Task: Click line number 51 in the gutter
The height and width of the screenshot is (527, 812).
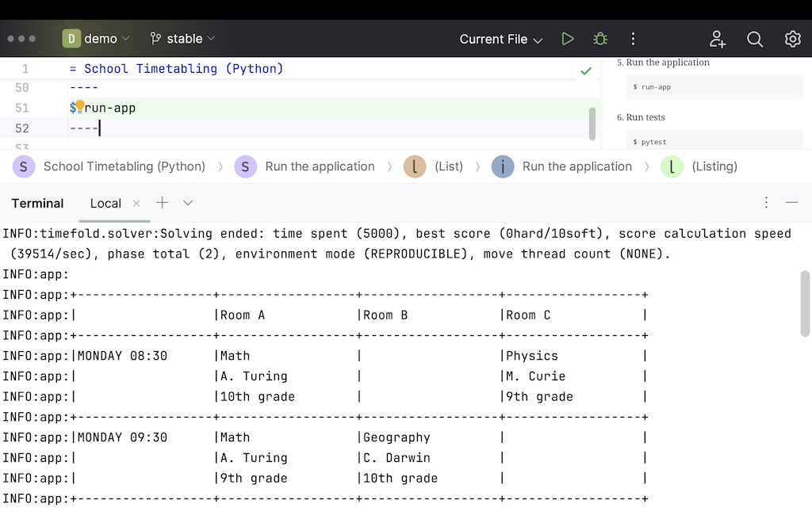Action: coord(21,107)
